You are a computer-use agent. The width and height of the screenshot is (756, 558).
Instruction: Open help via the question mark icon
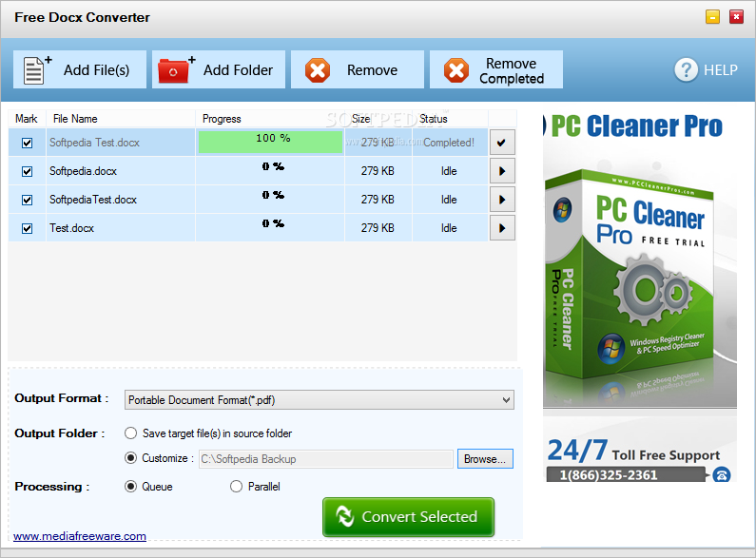click(x=686, y=70)
